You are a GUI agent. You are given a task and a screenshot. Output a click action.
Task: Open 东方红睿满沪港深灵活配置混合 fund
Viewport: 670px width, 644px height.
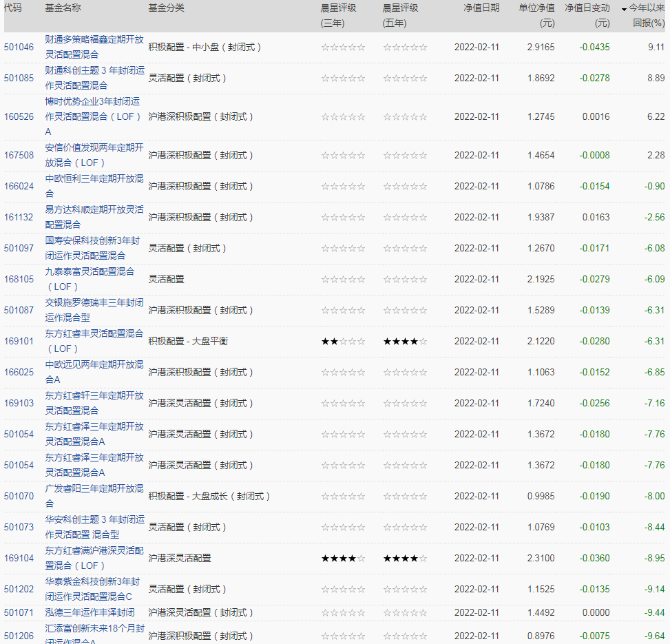[x=94, y=558]
